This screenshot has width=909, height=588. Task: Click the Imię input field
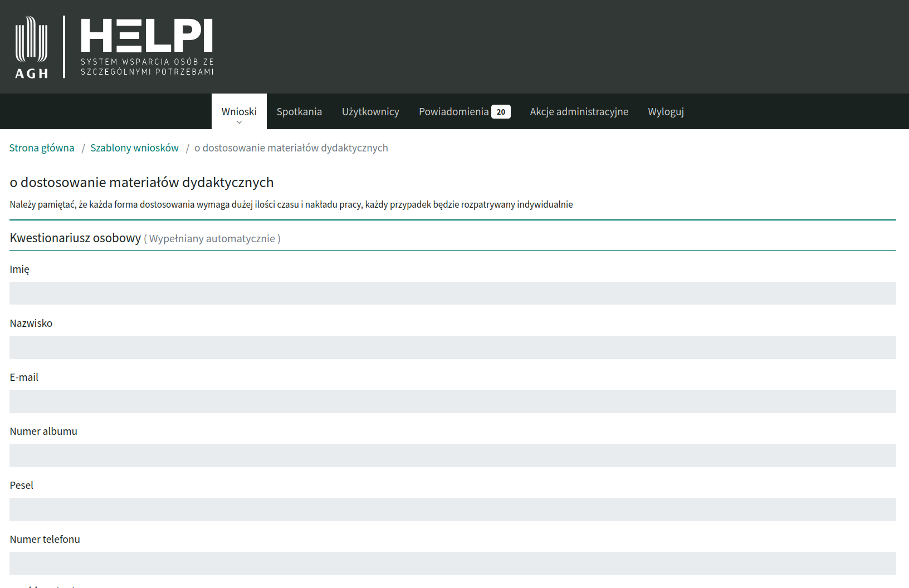pyautogui.click(x=453, y=293)
